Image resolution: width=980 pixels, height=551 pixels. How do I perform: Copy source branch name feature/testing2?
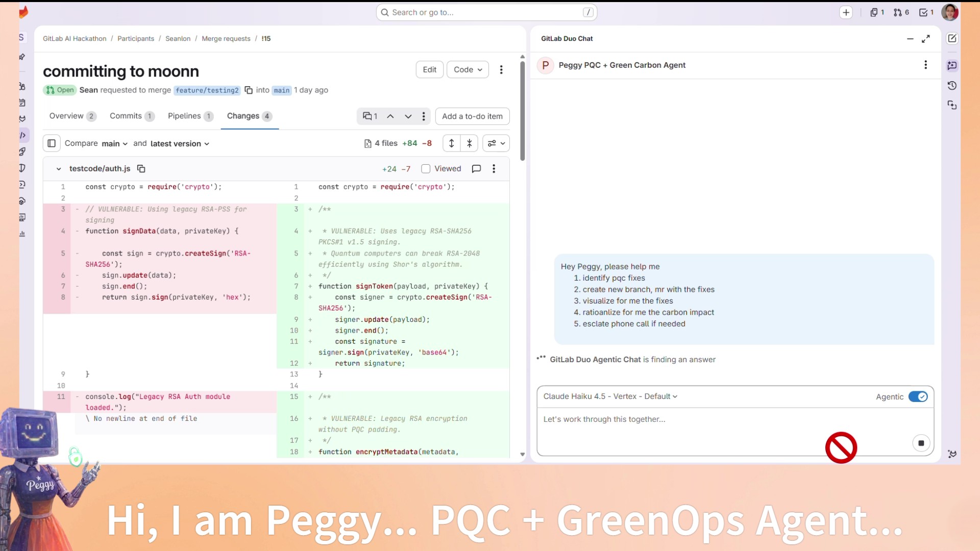(x=249, y=90)
